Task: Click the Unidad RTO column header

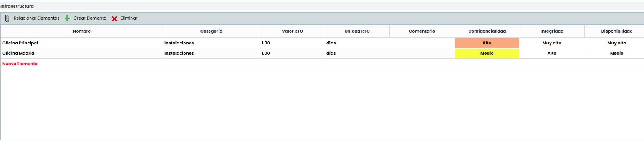Action: coord(357,31)
